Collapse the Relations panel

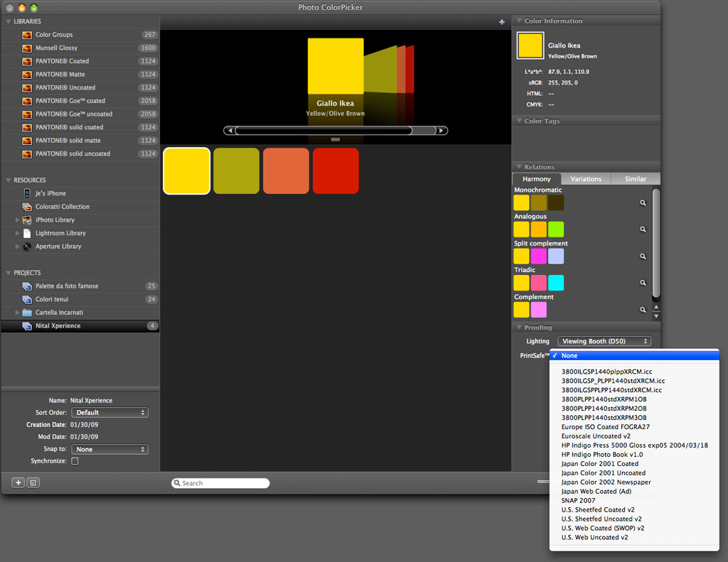point(519,166)
